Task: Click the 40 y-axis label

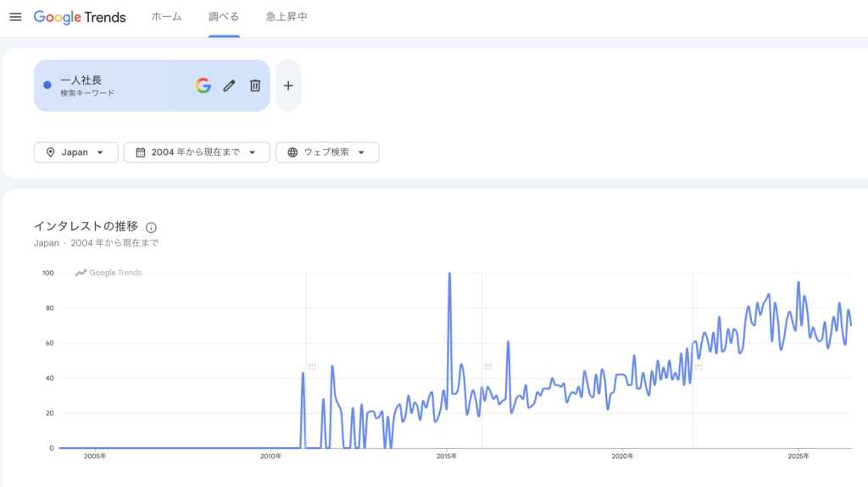Action: [50, 378]
